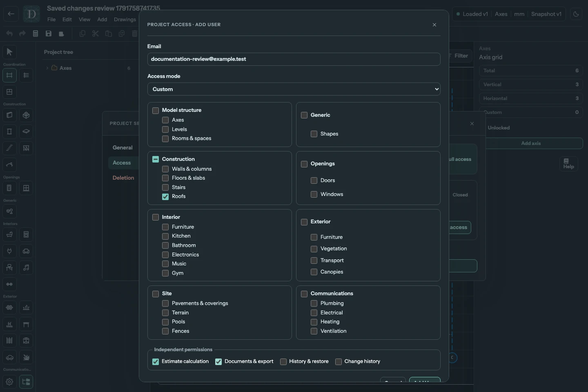The width and height of the screenshot is (588, 392).
Task: Enable the Doors permission checkbox
Action: tap(314, 180)
